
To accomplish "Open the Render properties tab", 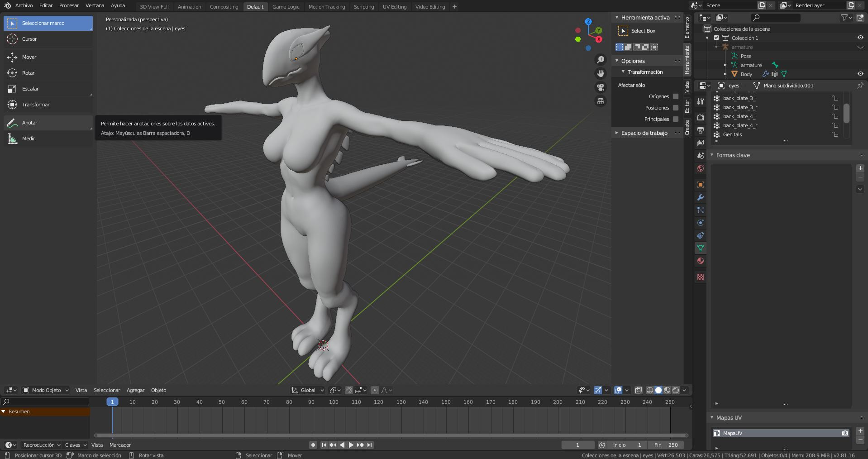I will pyautogui.click(x=701, y=118).
